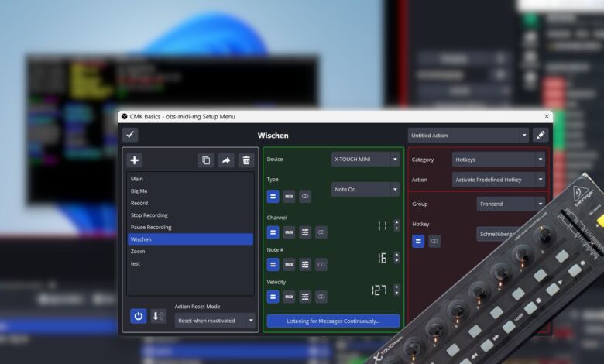Enable the toggle state icon in Velocity row
Image resolution: width=604 pixels, height=364 pixels.
coord(321,297)
